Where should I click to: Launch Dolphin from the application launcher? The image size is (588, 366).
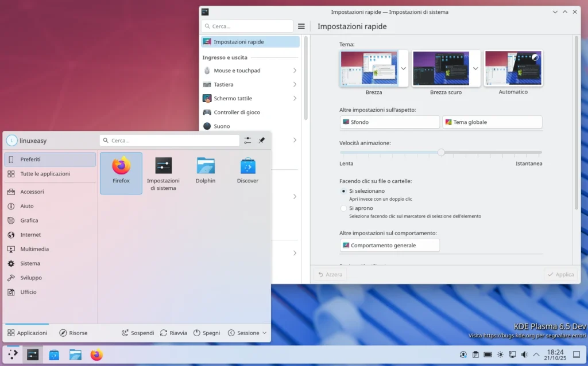pyautogui.click(x=205, y=169)
